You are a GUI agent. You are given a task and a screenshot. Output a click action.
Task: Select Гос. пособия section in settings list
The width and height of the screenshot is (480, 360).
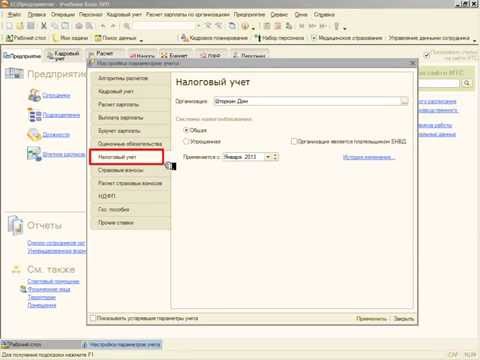130,209
